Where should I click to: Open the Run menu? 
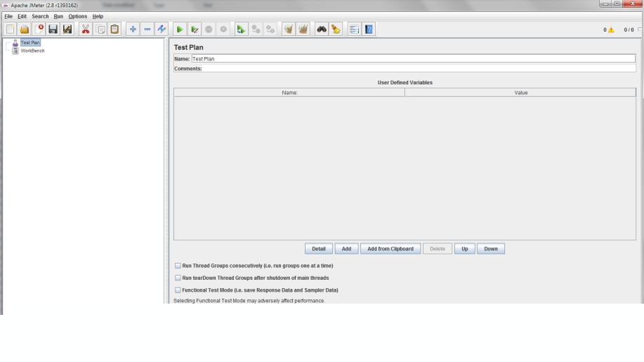(58, 16)
